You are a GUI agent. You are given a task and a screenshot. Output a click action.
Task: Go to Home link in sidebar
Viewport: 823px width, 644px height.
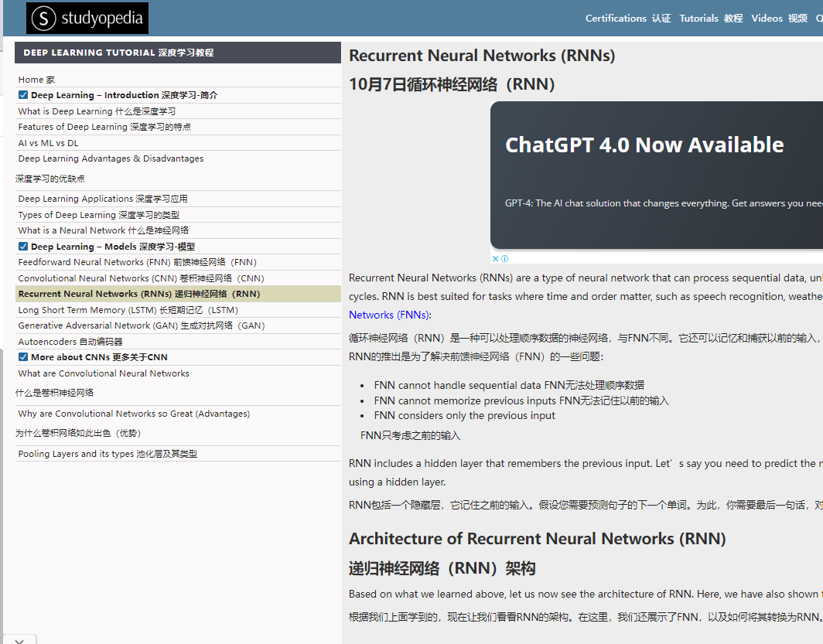click(36, 80)
